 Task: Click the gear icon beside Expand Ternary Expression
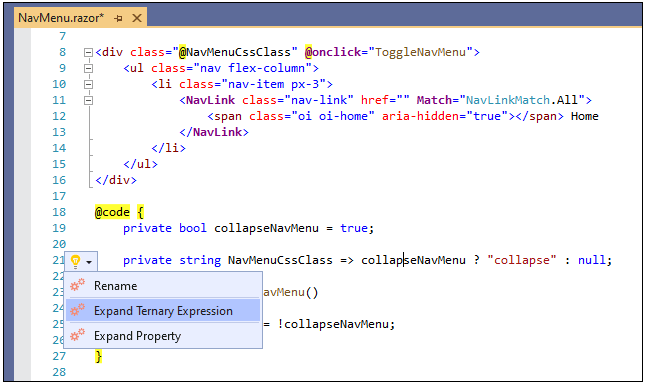pyautogui.click(x=77, y=310)
